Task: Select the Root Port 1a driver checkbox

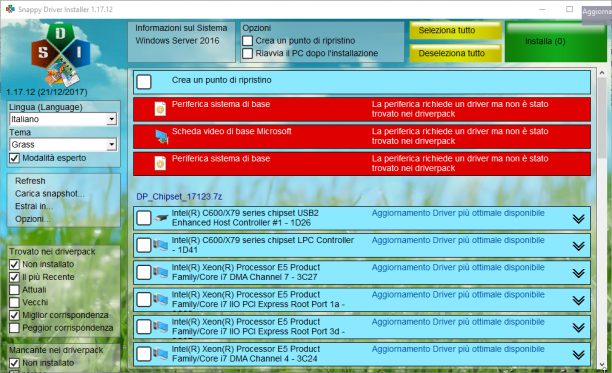Action: click(x=144, y=300)
